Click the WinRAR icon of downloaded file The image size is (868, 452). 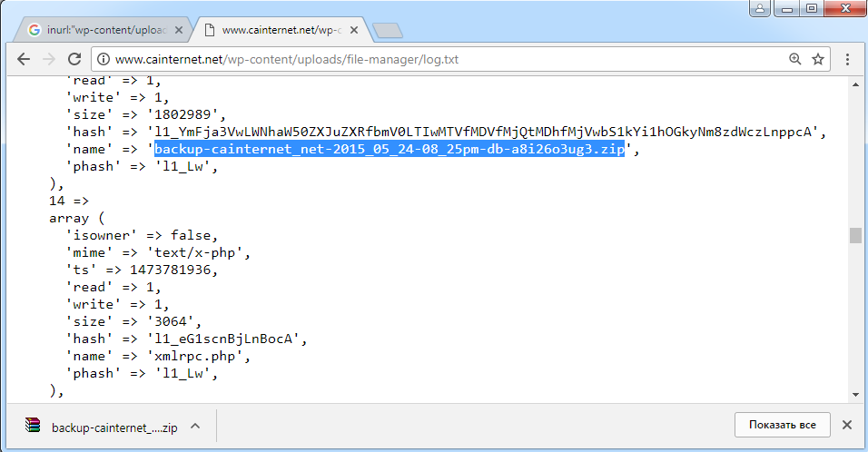coord(33,425)
